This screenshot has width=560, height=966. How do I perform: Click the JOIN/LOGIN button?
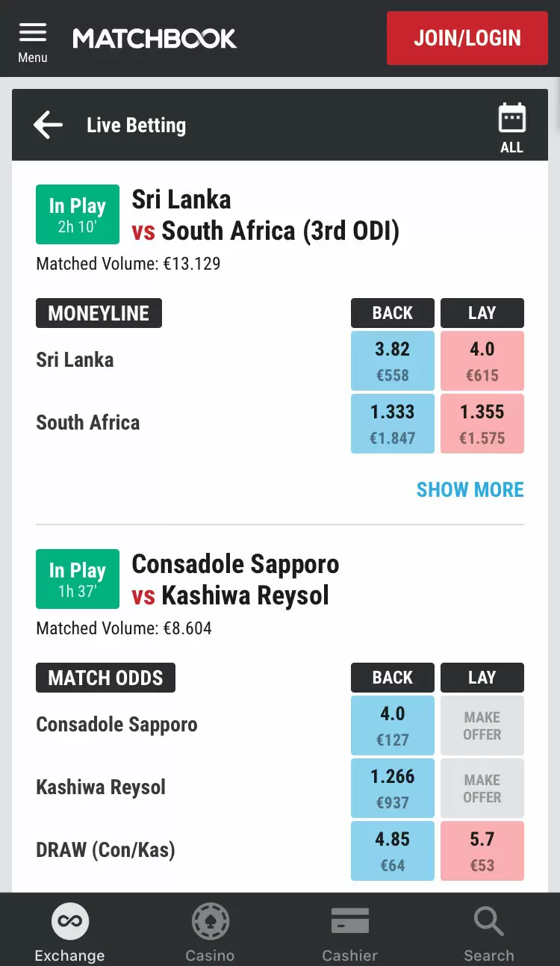click(x=467, y=38)
